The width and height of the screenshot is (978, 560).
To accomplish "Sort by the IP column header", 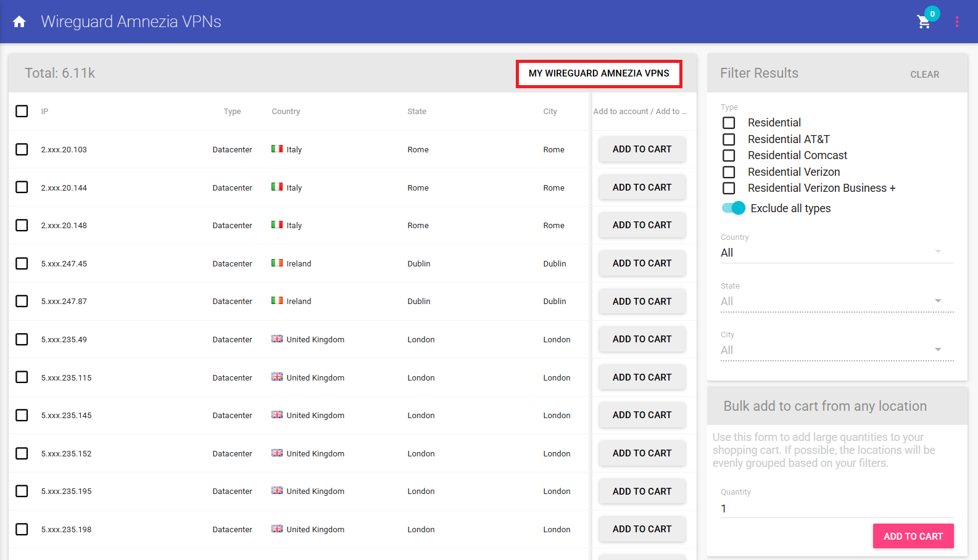I will click(44, 112).
